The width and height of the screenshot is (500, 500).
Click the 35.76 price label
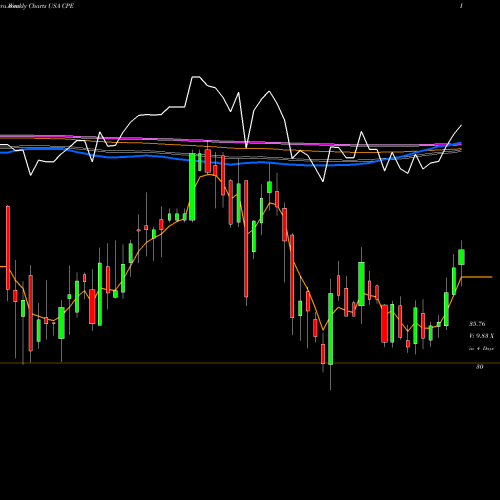click(477, 324)
